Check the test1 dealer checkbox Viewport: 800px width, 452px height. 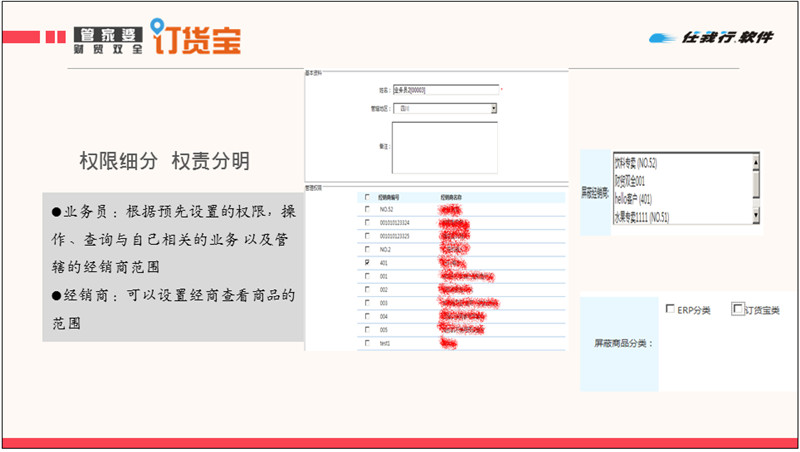[367, 342]
